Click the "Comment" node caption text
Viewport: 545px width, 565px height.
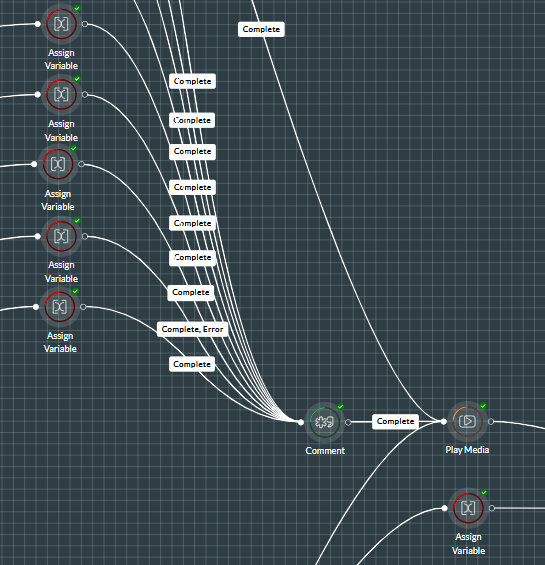pyautogui.click(x=325, y=451)
